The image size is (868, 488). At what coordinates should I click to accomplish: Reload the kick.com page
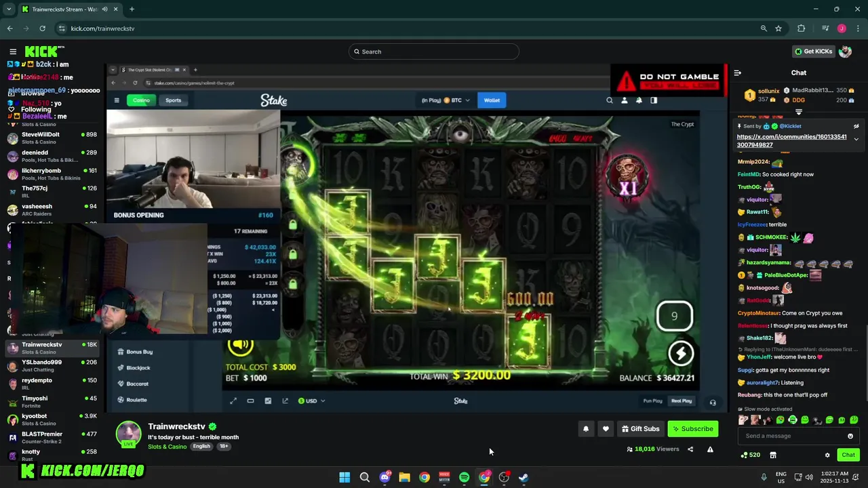pos(42,28)
